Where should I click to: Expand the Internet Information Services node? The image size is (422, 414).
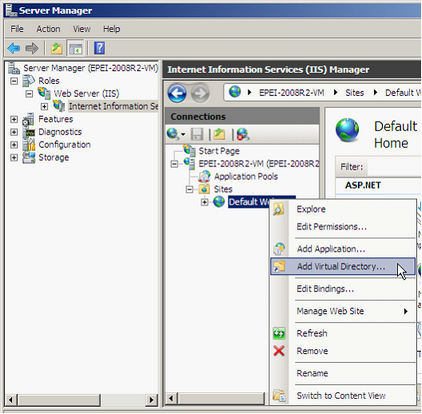(44, 107)
